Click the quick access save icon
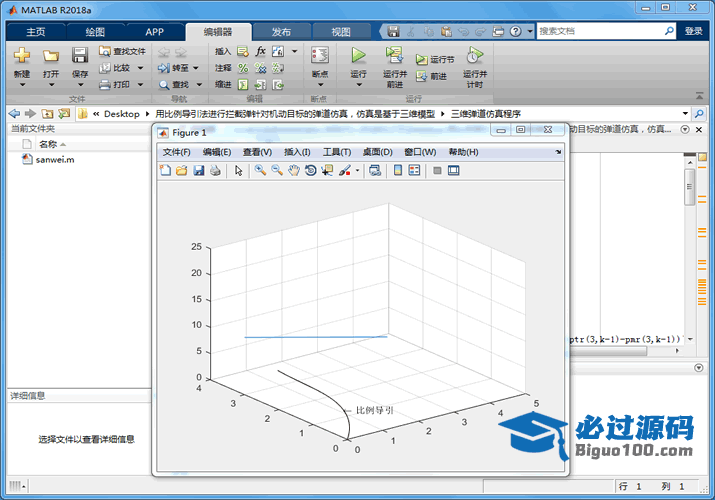Screen dimensions: 715x500 point(393,31)
